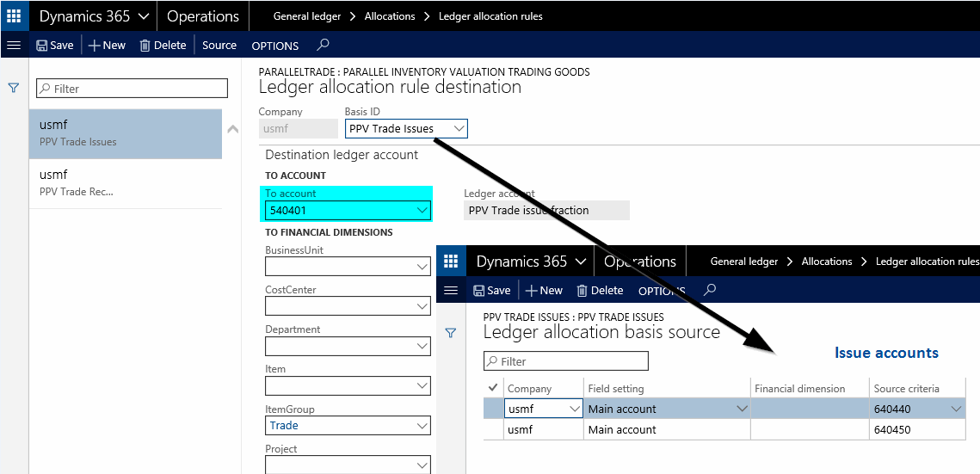Click Save in the main action bar
Image resolution: width=980 pixels, height=474 pixels.
coord(55,46)
